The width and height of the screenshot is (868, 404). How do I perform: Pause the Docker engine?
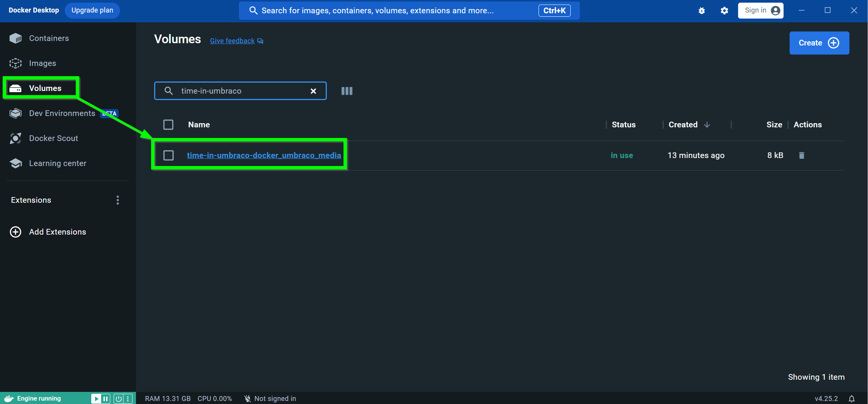click(106, 399)
